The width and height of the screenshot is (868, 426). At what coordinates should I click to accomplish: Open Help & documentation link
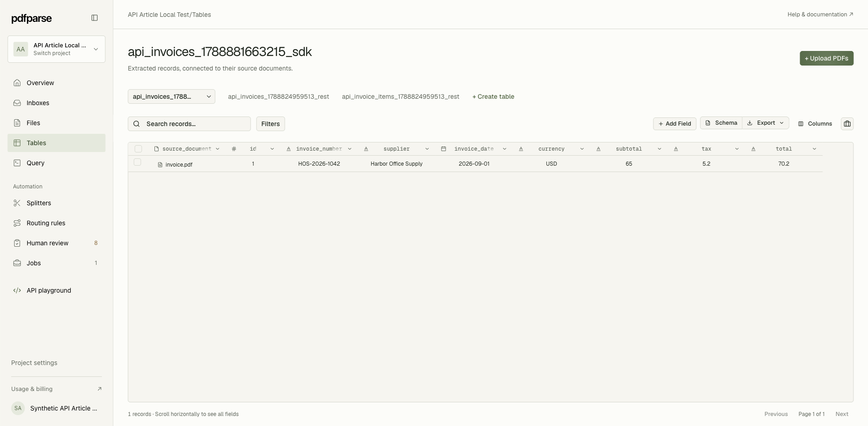[x=820, y=15]
